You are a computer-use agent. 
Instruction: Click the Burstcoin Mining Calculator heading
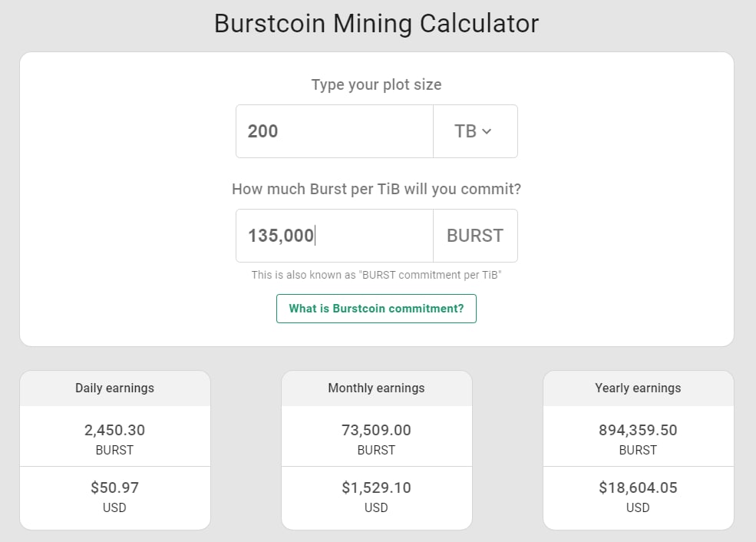pyautogui.click(x=376, y=23)
